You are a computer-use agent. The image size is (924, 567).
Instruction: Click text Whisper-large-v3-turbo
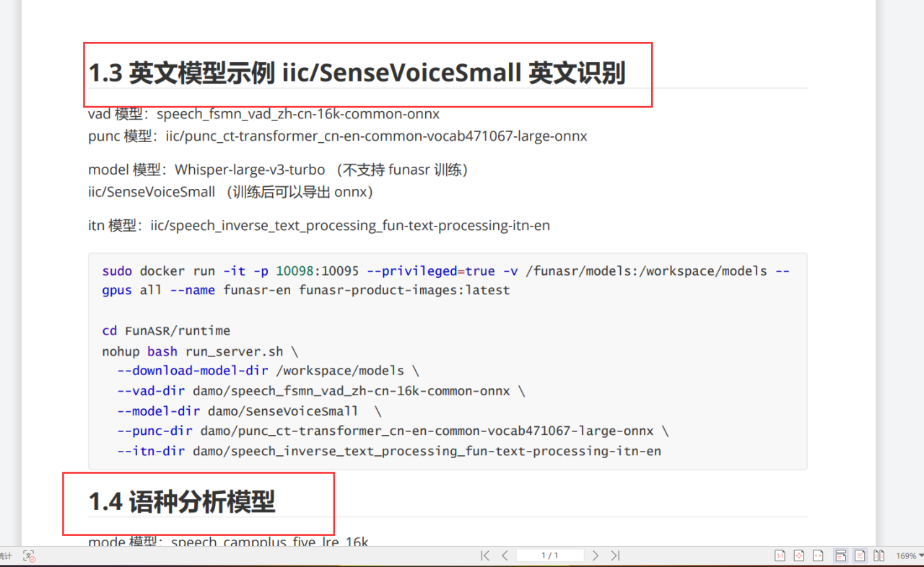250,170
